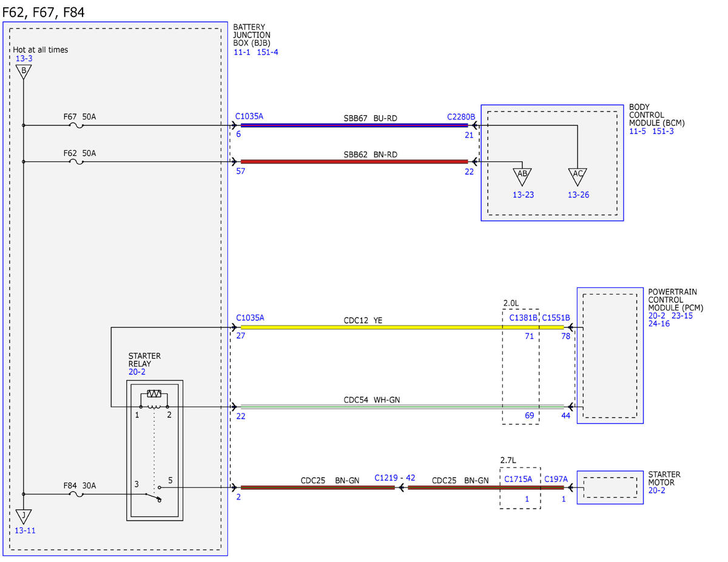Click C1035A label above pin 27

[x=249, y=318]
